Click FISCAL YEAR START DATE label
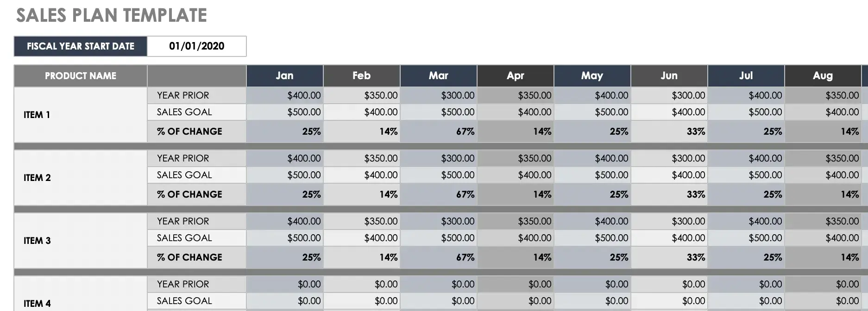This screenshot has height=311, width=868. pos(81,46)
